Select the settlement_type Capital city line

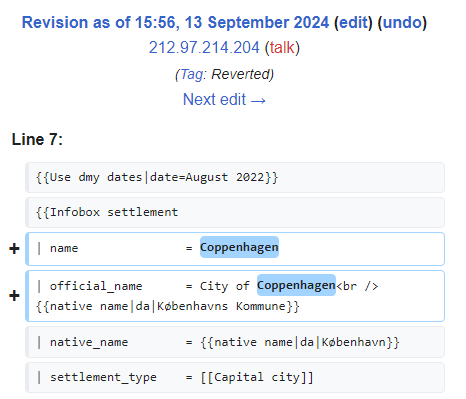(235, 377)
